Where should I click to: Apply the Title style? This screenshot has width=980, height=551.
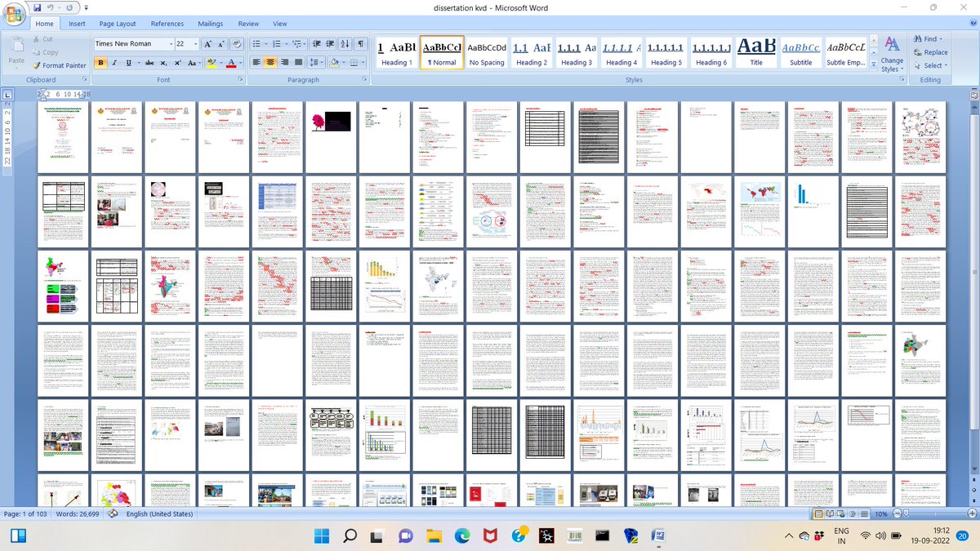coord(756,53)
